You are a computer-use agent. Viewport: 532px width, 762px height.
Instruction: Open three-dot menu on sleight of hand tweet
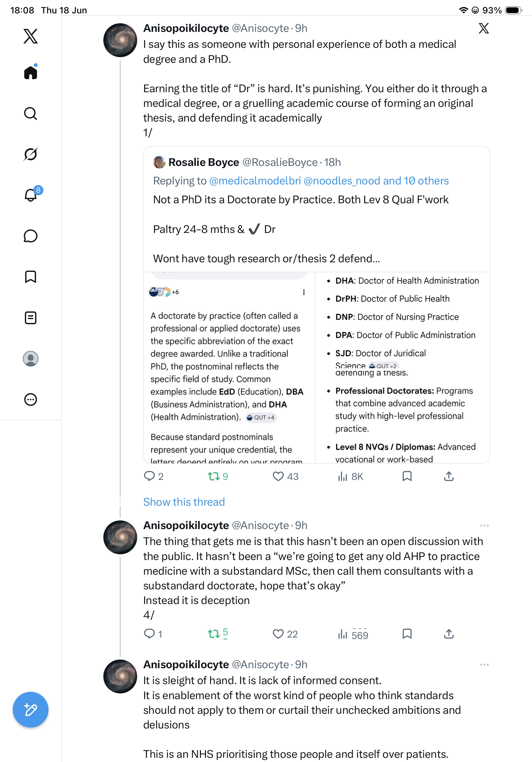484,664
